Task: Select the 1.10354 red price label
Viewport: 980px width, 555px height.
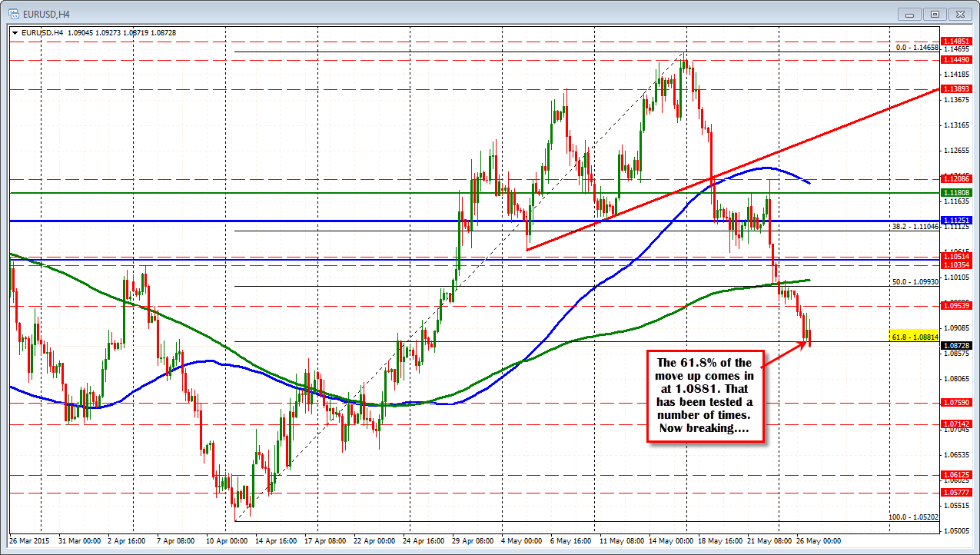Action: 956,264
